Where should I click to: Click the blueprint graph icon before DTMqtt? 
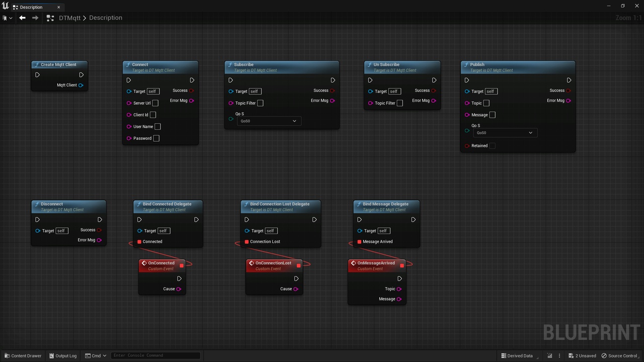[50, 18]
